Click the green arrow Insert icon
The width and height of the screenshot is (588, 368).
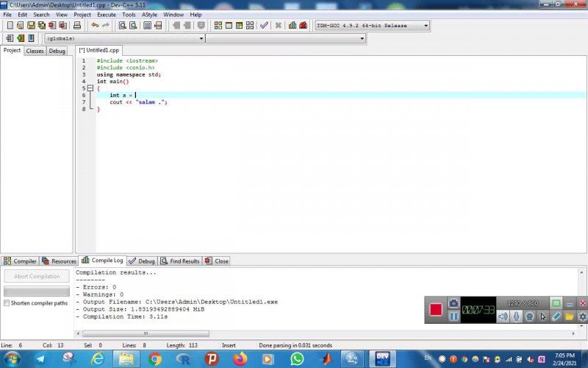coord(21,38)
